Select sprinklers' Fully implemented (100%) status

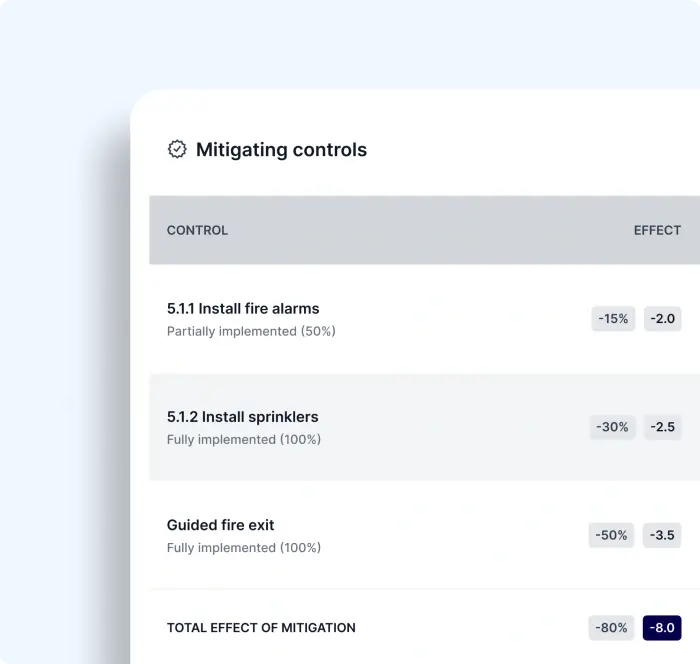point(244,439)
